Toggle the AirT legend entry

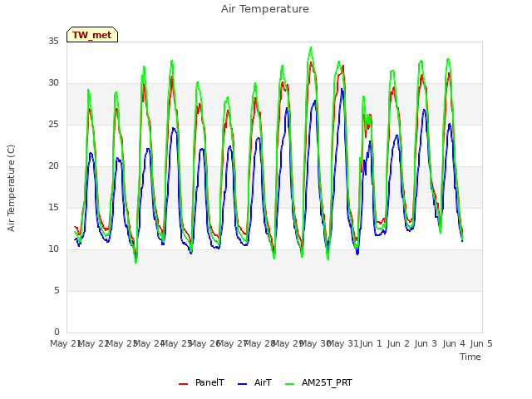[255, 383]
